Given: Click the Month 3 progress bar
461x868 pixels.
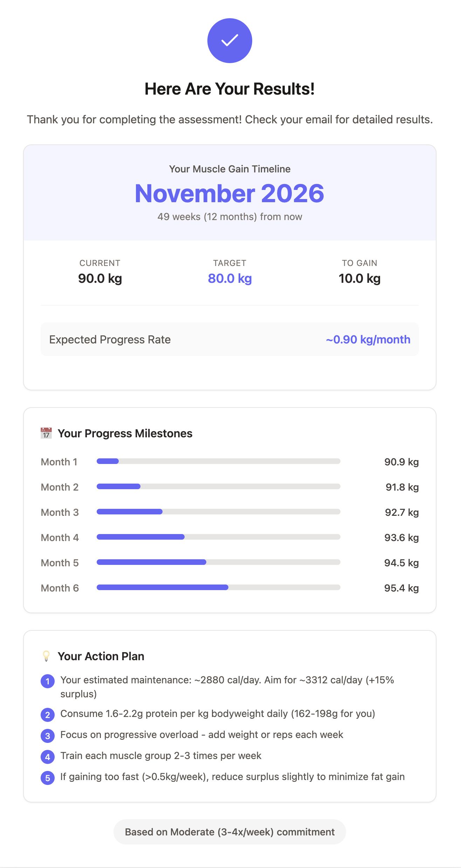Looking at the screenshot, I should pyautogui.click(x=219, y=512).
